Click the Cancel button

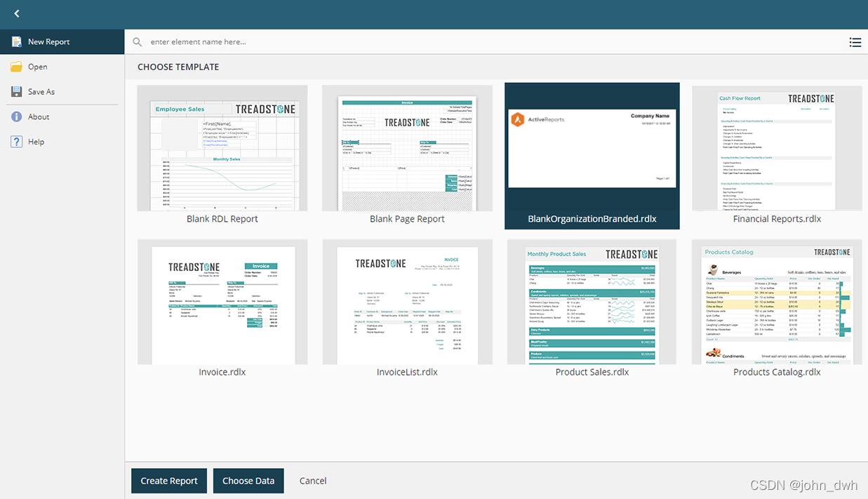point(313,481)
